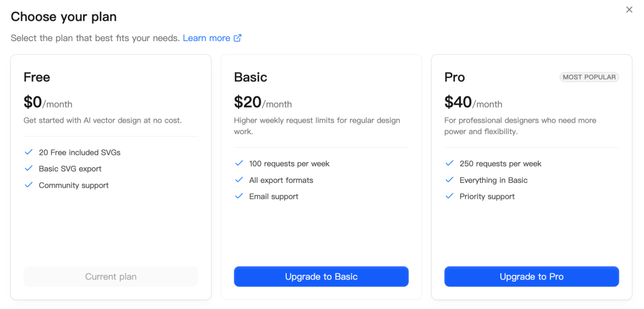
Task: Click the MOST POPULAR badge
Action: (589, 77)
